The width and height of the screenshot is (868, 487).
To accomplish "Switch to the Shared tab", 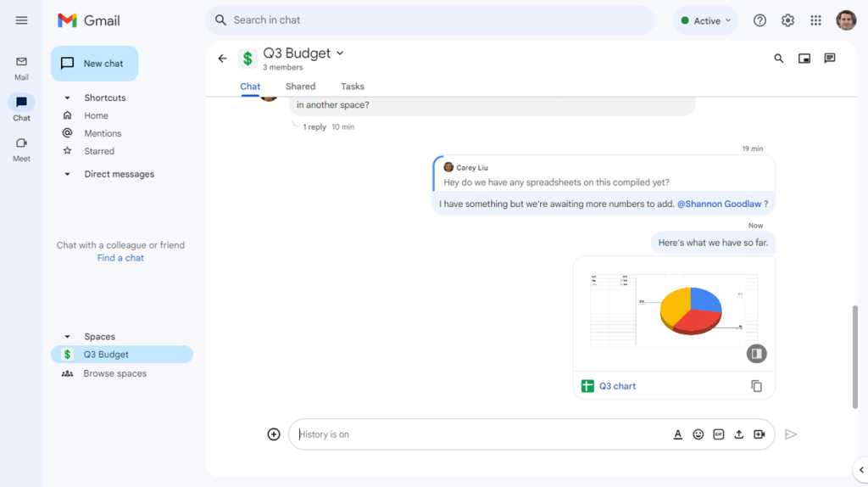I will (301, 87).
